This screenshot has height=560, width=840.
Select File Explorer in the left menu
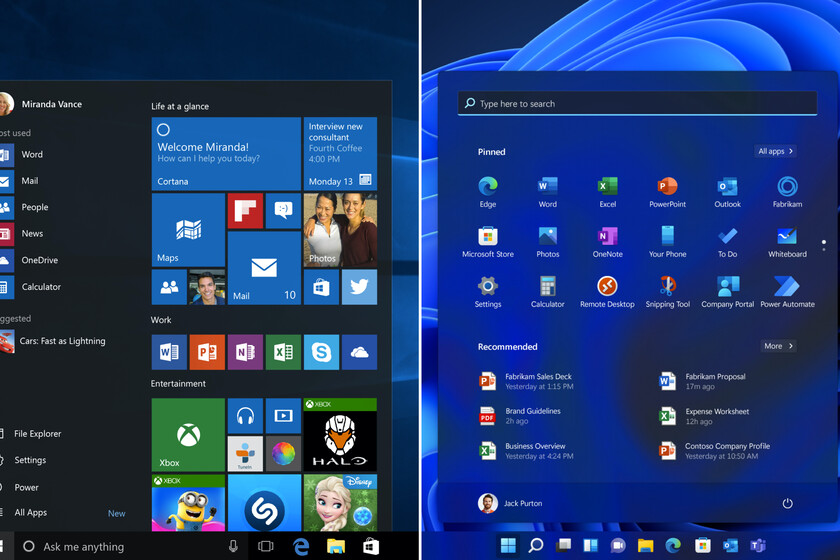37,434
